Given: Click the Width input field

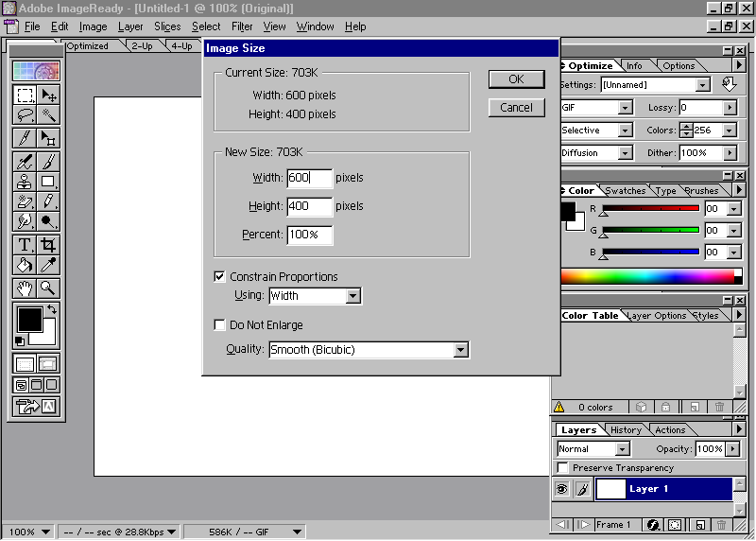Looking at the screenshot, I should [x=310, y=178].
